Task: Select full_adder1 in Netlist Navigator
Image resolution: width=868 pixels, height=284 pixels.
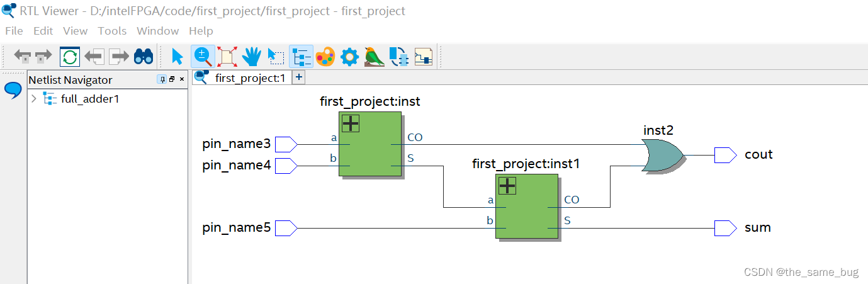Action: [x=90, y=99]
